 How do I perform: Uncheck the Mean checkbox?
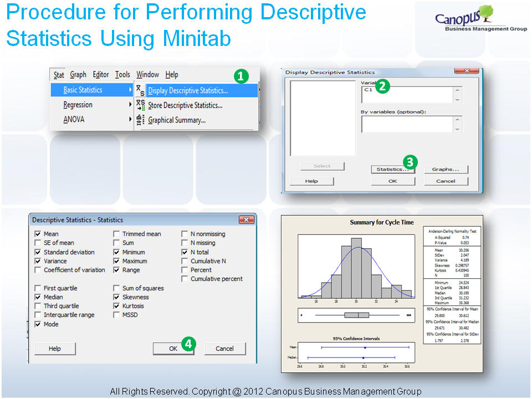tap(38, 234)
